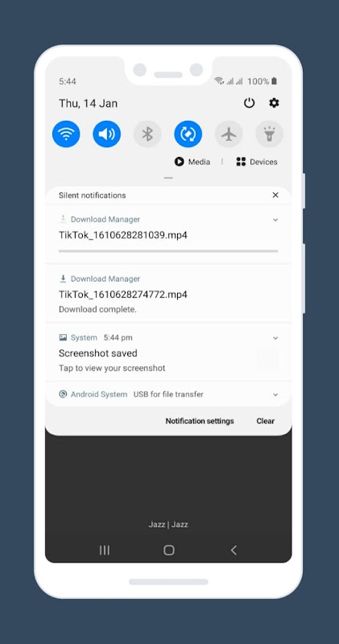Screen dimensions: 339x644
Task: Turn on airplane mode toggle
Action: click(x=229, y=134)
